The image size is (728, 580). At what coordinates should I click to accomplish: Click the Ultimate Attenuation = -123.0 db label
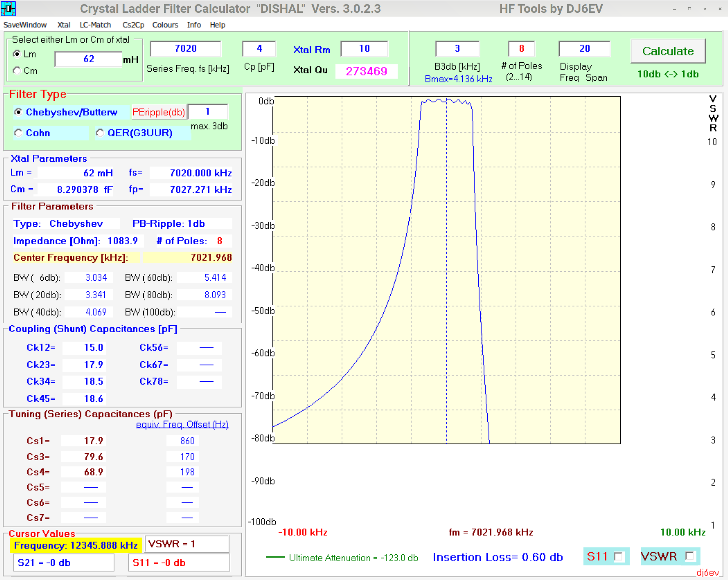coord(353,558)
